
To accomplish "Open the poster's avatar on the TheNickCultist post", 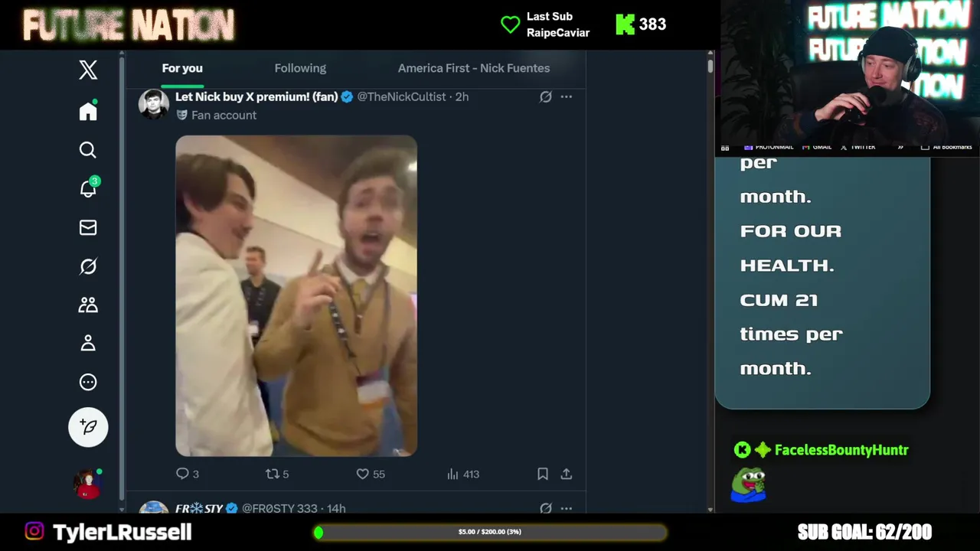I will click(x=154, y=104).
